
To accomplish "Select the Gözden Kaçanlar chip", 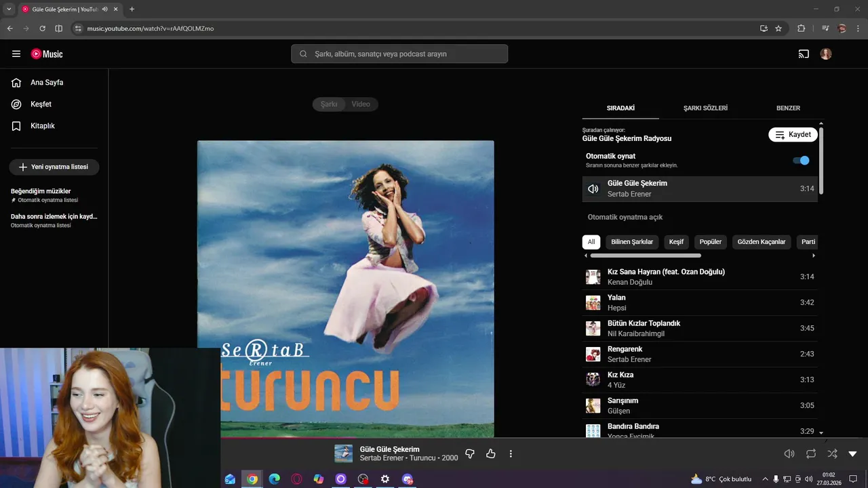I will [x=762, y=242].
